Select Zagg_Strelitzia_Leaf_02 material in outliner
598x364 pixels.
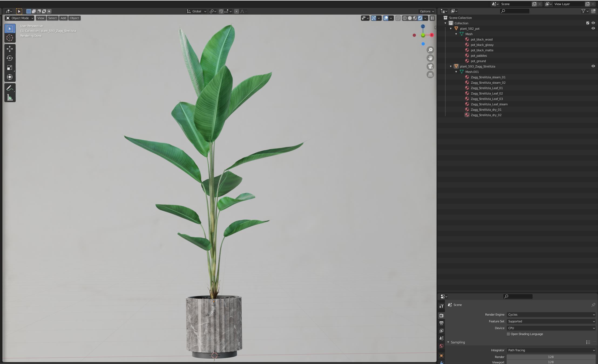coord(486,93)
